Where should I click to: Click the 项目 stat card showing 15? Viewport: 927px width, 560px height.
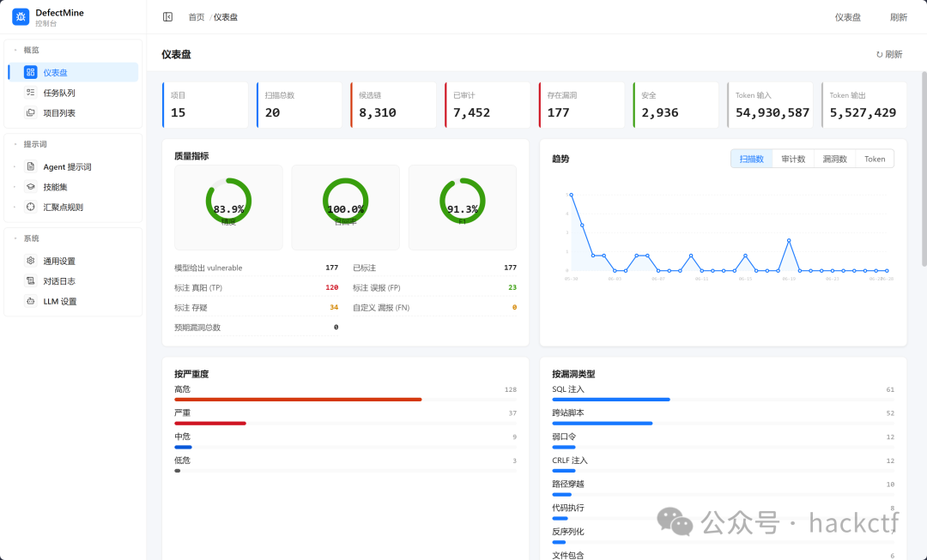(205, 105)
